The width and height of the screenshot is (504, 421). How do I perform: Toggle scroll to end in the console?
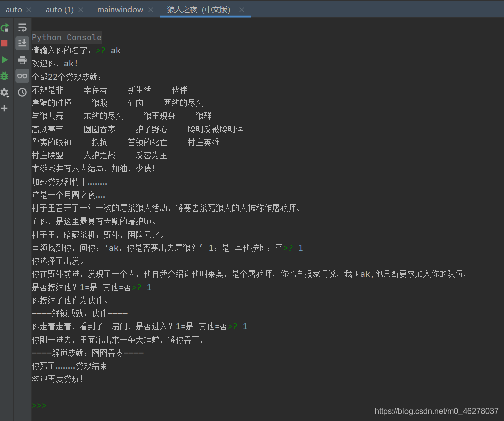21,43
